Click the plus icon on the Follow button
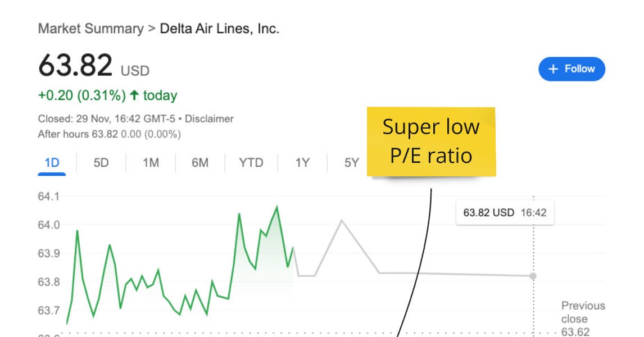The image size is (644, 337). 553,69
